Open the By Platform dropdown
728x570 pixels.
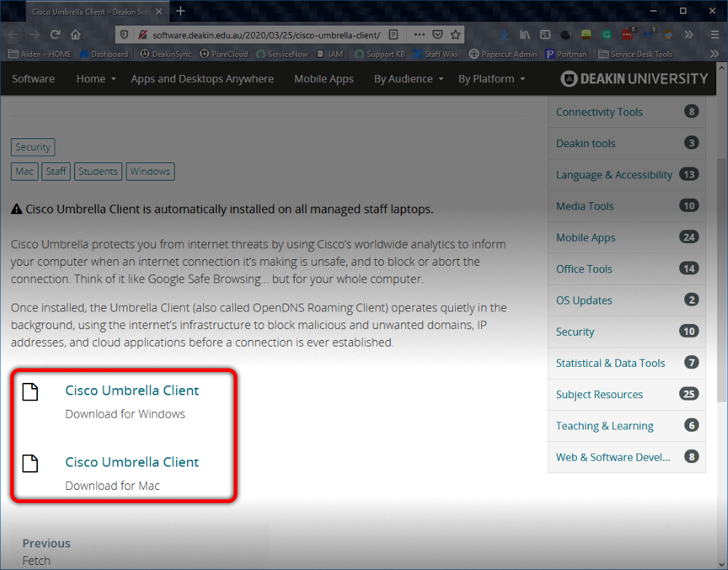point(488,79)
